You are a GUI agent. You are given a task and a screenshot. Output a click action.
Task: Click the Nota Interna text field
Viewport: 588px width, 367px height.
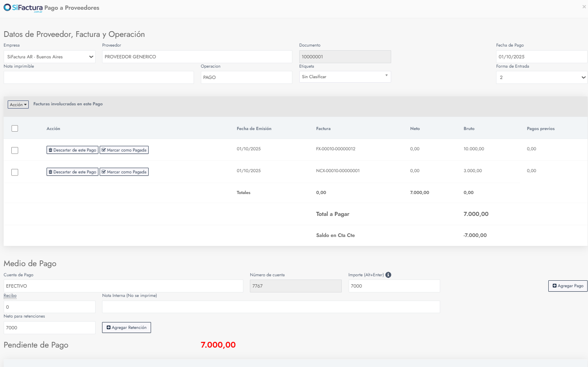[271, 307]
